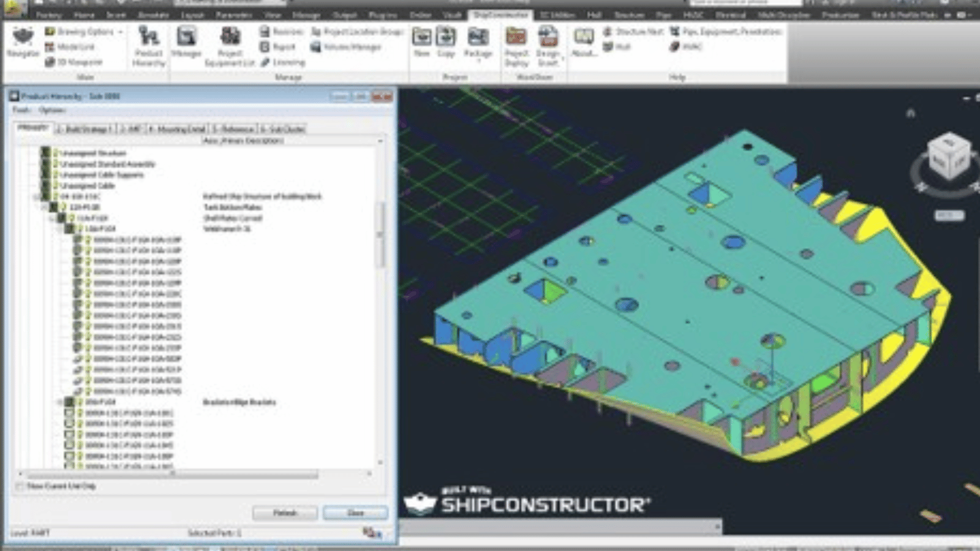980x551 pixels.
Task: Toggle the Show Current Unit Only checkbox
Action: (20, 486)
